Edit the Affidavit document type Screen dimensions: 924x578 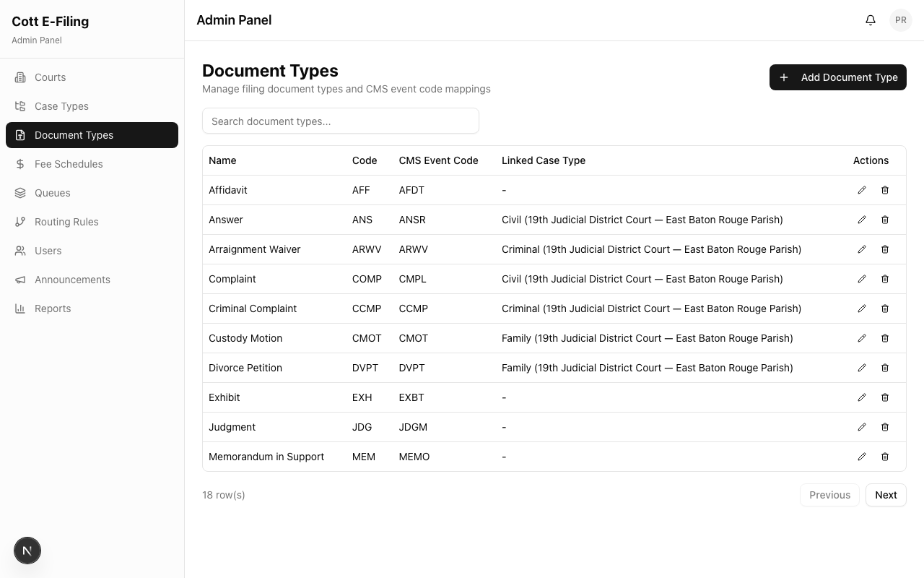tap(862, 190)
